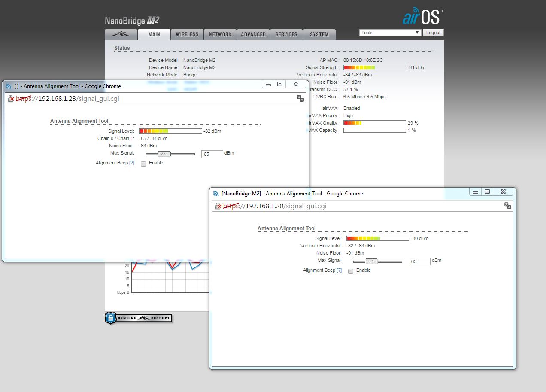Screen dimensions: 546x392
Task: Click title bar favicon of NanoBridge M2 popup window
Action: pyautogui.click(x=216, y=194)
